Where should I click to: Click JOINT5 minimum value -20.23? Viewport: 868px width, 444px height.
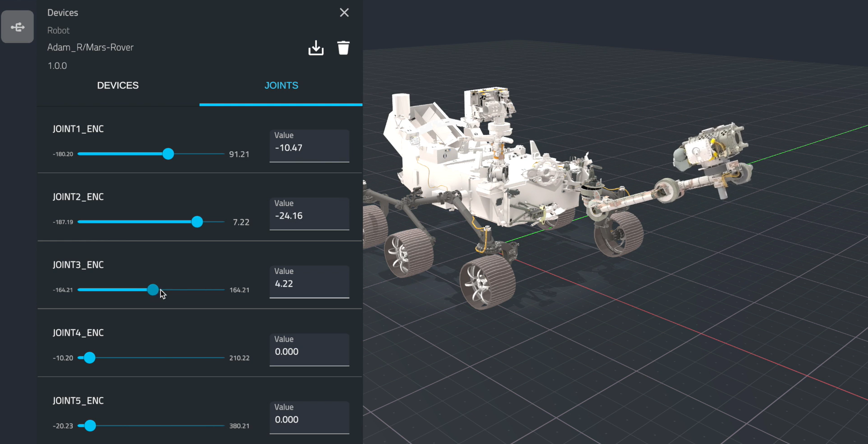click(x=63, y=426)
